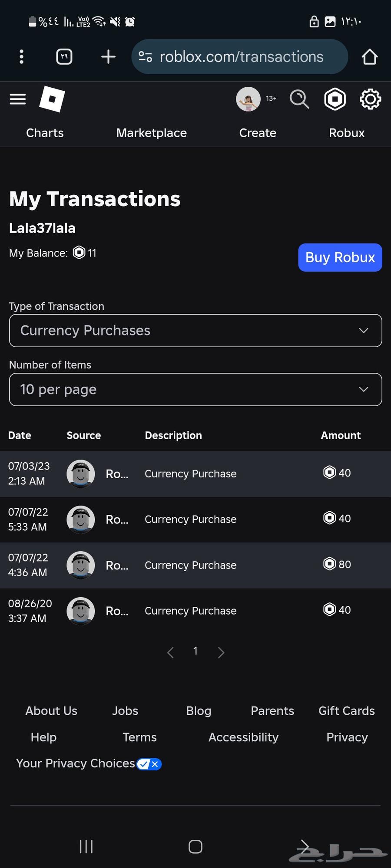This screenshot has width=391, height=868.
Task: Go to next transactions page arrow
Action: 221,652
